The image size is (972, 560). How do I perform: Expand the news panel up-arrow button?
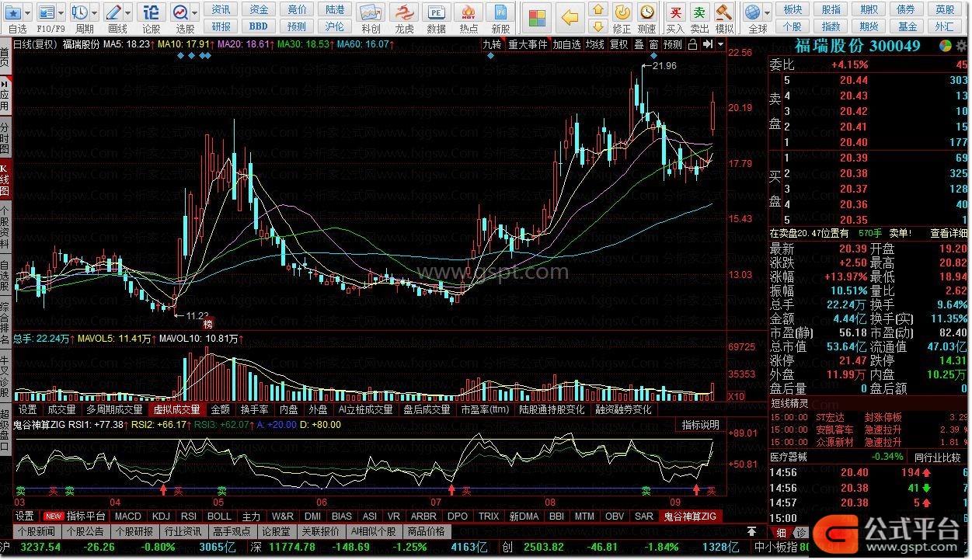(x=751, y=531)
